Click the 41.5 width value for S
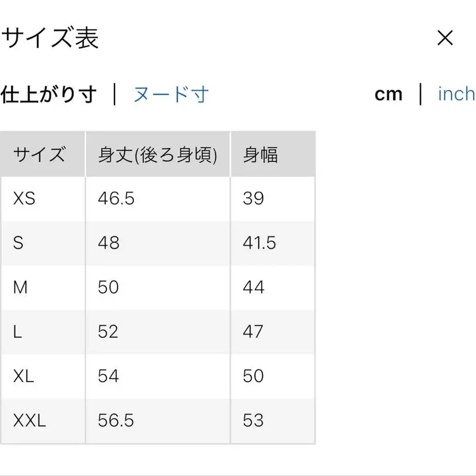Image resolution: width=476 pixels, height=476 pixels. (261, 243)
